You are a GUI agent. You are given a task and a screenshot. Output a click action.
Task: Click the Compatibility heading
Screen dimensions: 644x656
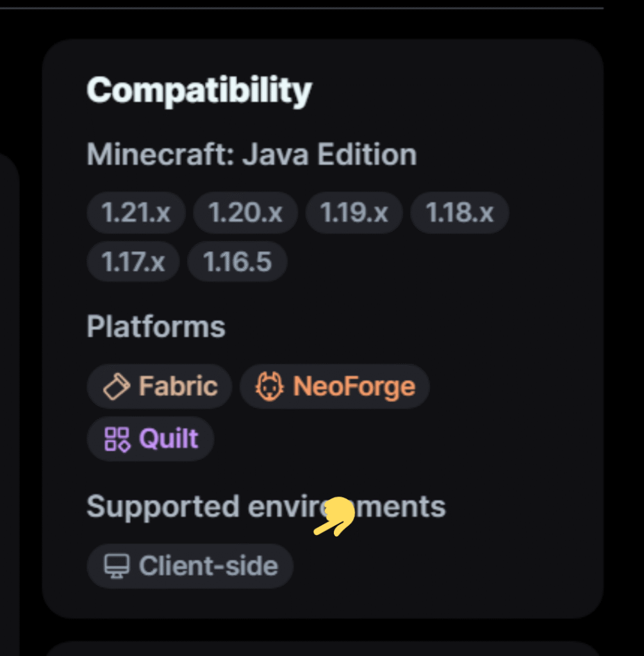click(x=199, y=90)
